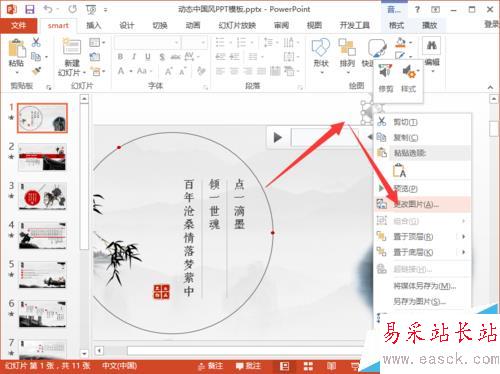Open the 文件 file menu
500x374 pixels.
point(18,25)
